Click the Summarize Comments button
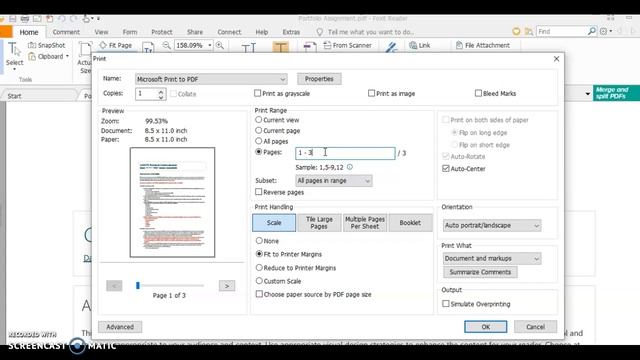The image size is (640, 360). pos(480,272)
